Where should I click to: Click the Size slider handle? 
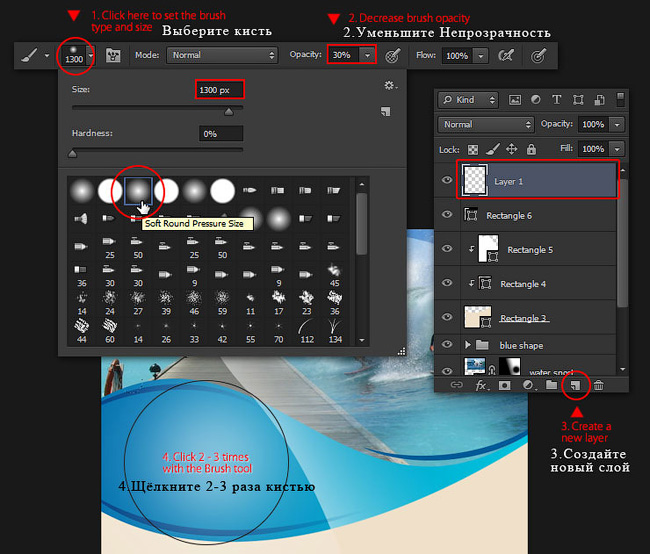coord(229,112)
